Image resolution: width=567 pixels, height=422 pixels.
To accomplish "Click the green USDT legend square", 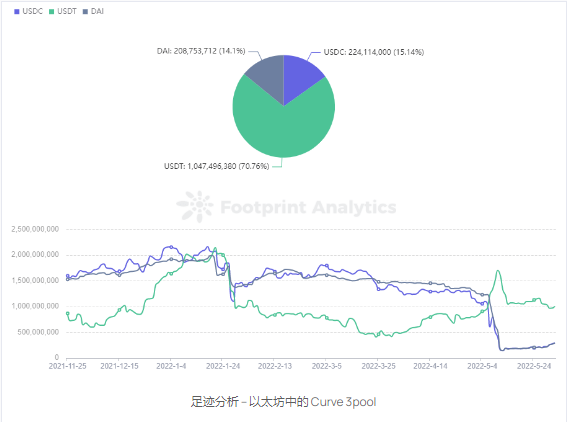I will tap(51, 12).
